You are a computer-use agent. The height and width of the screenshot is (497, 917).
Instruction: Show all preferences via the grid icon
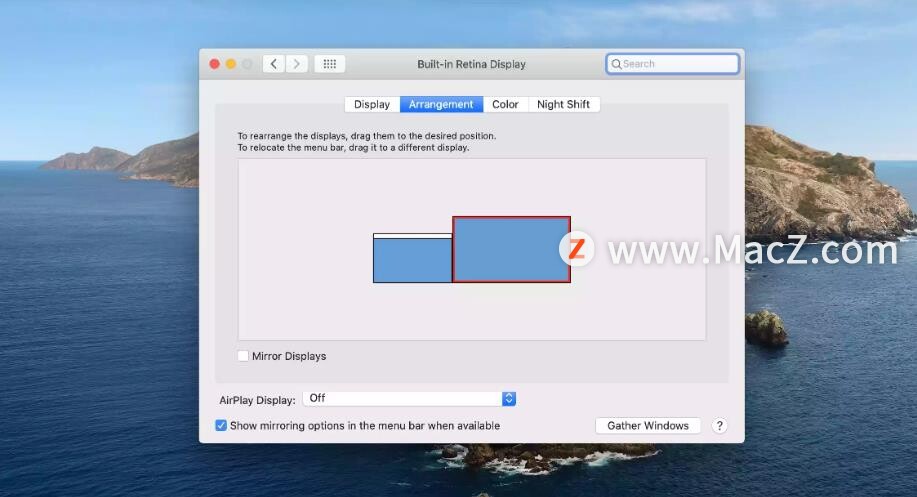tap(330, 64)
